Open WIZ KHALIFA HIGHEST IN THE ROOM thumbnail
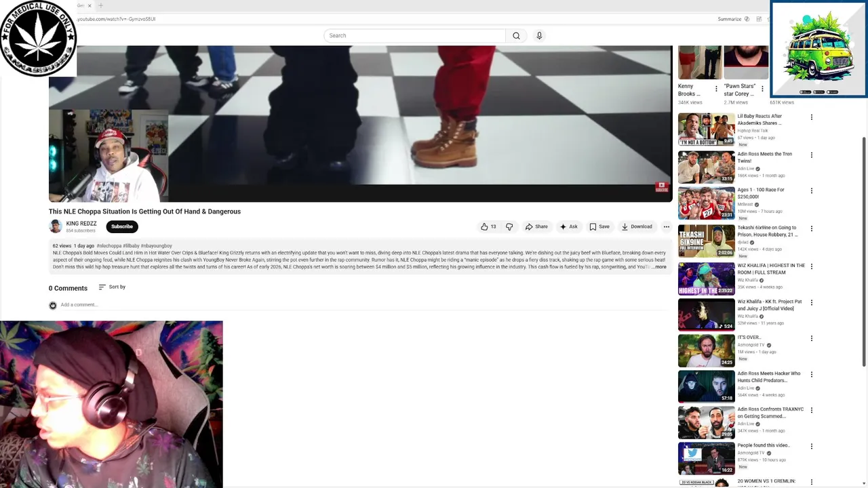868x488 pixels. (x=706, y=279)
